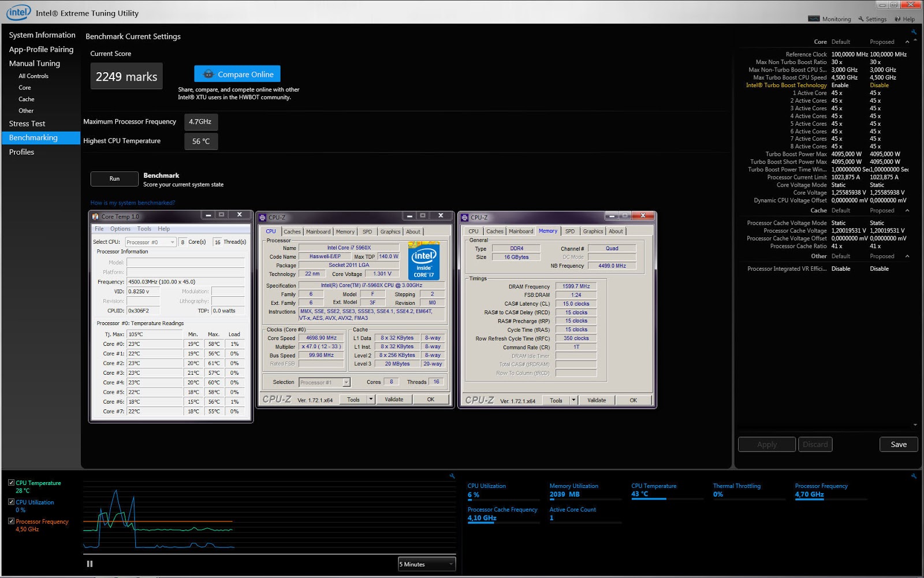Toggle Processor Frequency graph checkbox
Screen dimensions: 924x578
(11, 521)
